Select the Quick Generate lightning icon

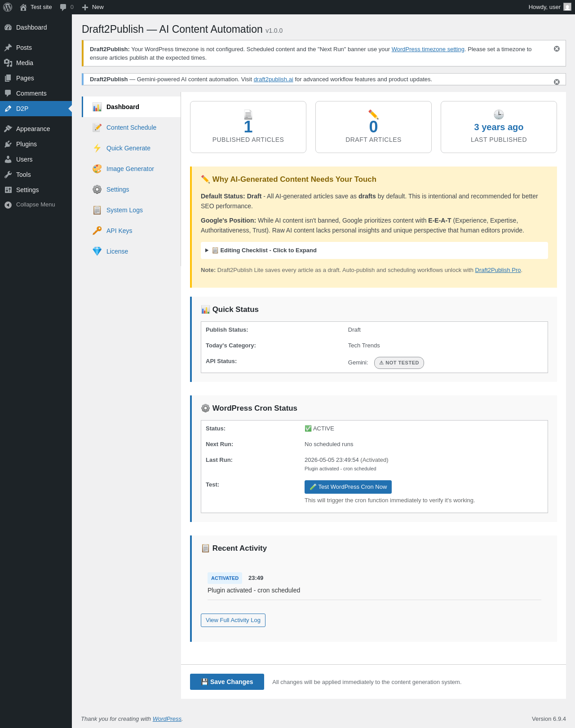click(97, 148)
